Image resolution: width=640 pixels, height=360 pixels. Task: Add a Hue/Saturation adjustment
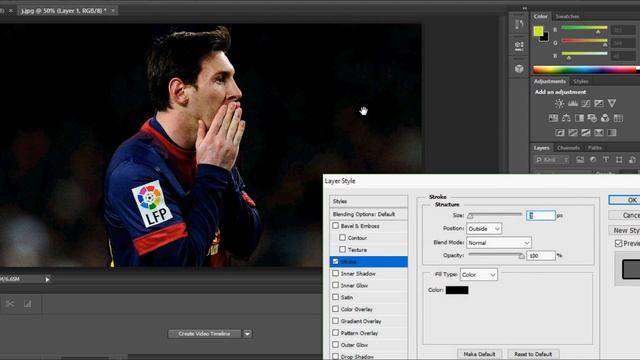553,118
